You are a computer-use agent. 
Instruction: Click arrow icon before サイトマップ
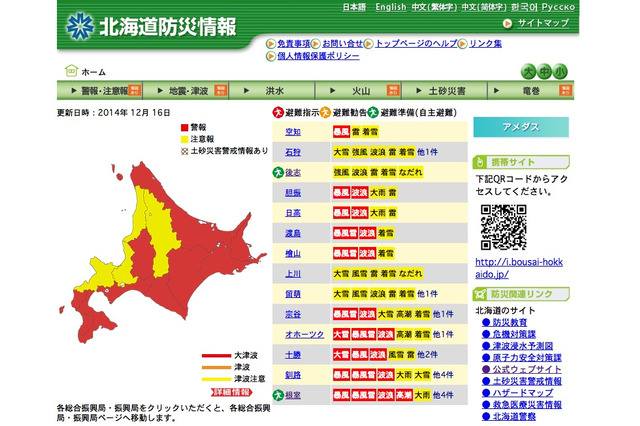coord(507,24)
